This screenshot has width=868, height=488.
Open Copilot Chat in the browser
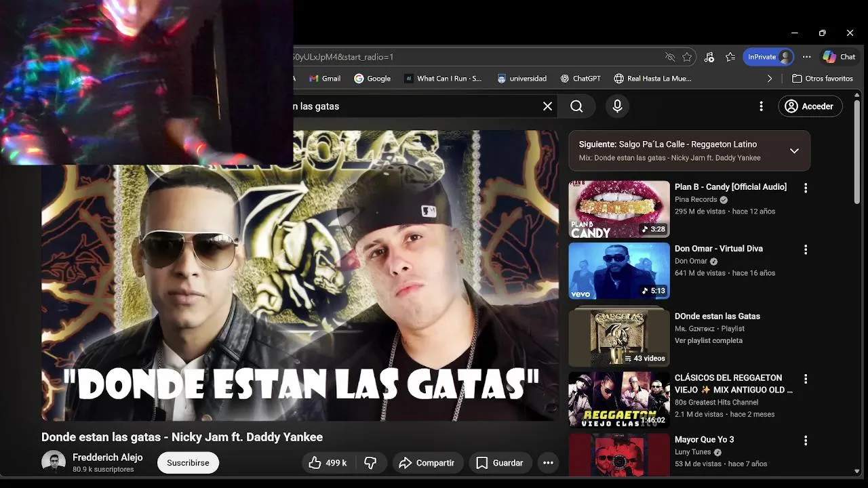point(840,57)
